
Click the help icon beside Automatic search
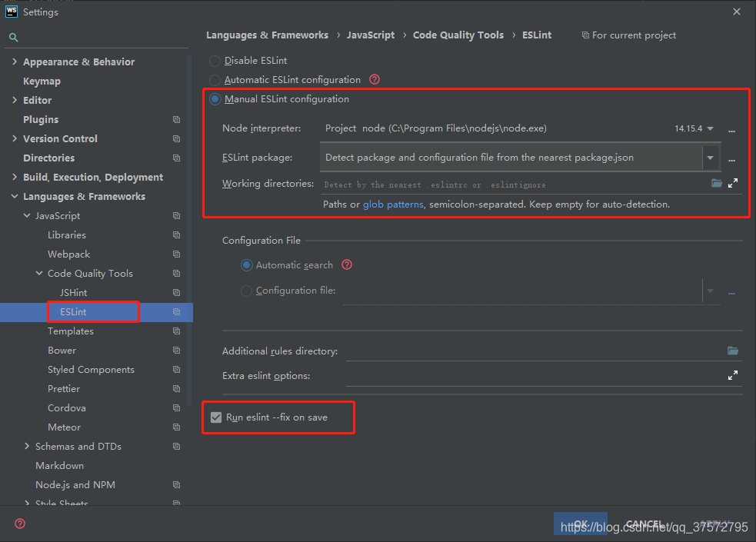pos(347,264)
